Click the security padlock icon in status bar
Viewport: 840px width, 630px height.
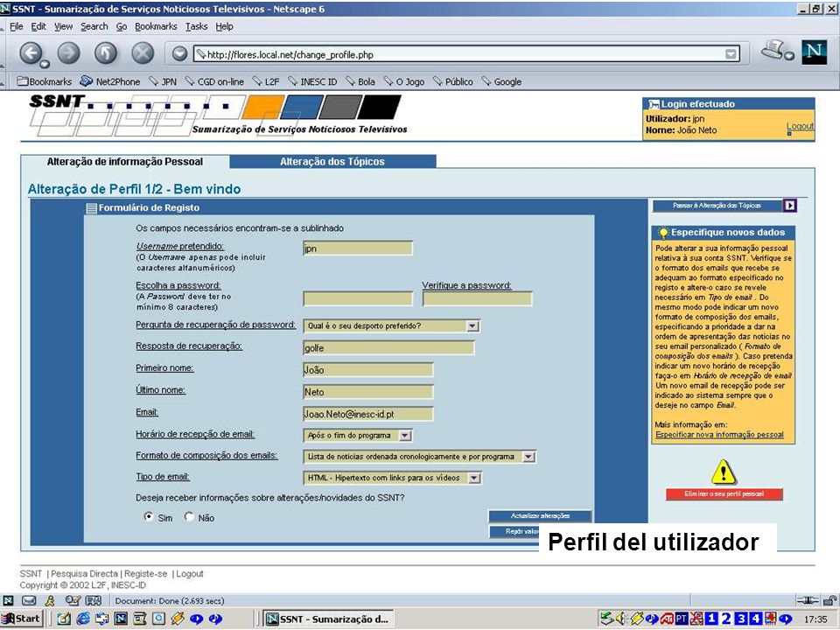pos(829,600)
